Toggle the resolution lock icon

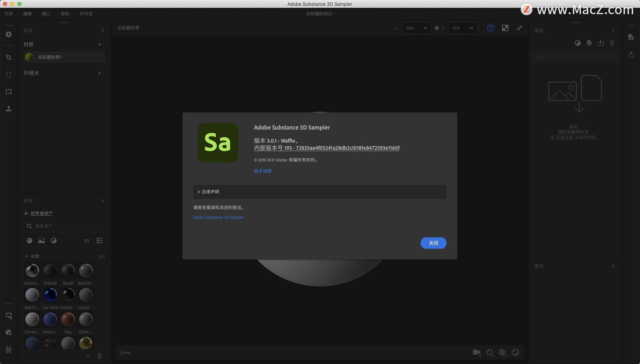[x=437, y=28]
